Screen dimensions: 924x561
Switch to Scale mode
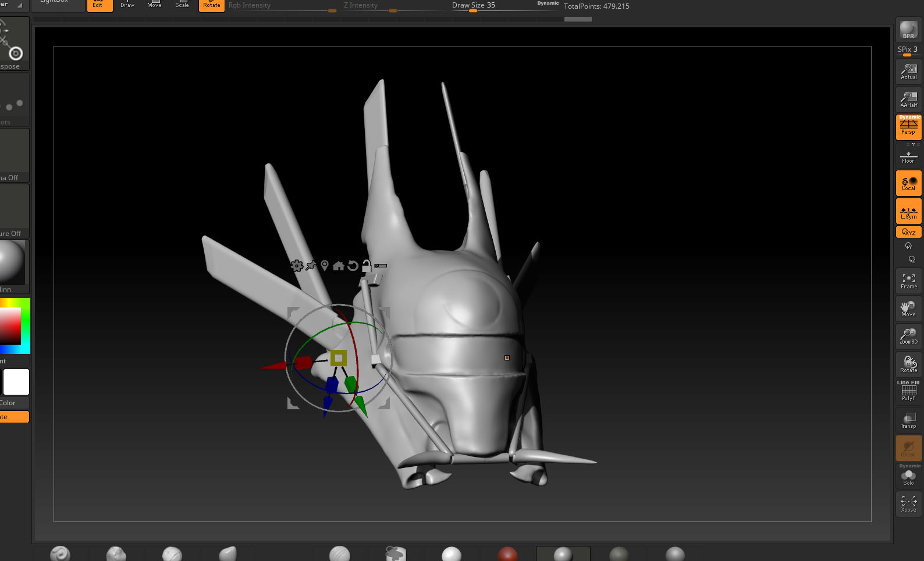[182, 5]
